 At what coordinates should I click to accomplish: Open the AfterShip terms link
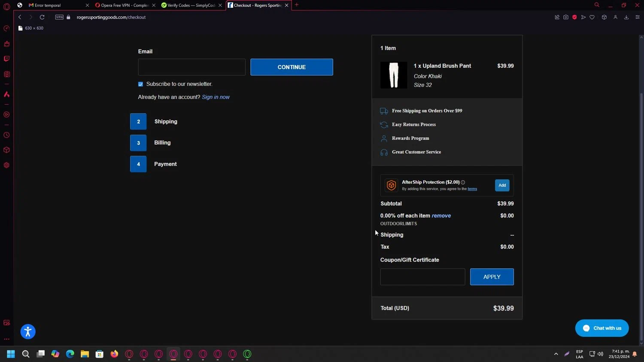tap(472, 189)
